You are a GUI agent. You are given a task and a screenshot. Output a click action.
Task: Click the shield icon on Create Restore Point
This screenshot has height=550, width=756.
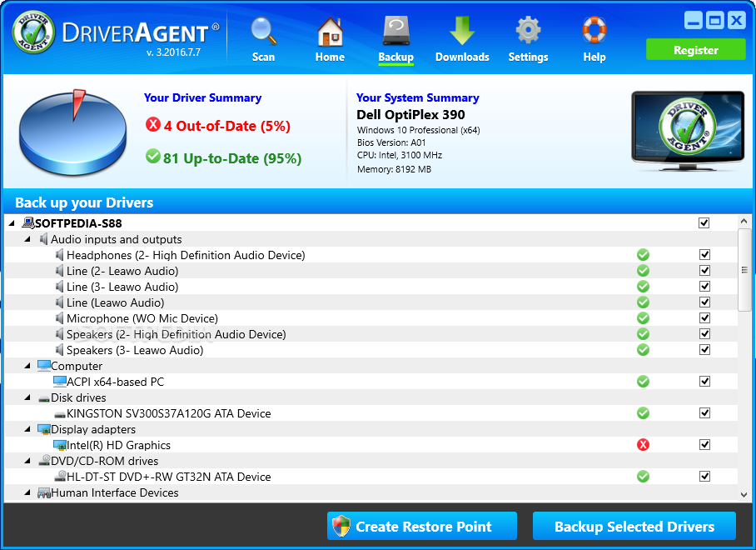click(x=341, y=526)
